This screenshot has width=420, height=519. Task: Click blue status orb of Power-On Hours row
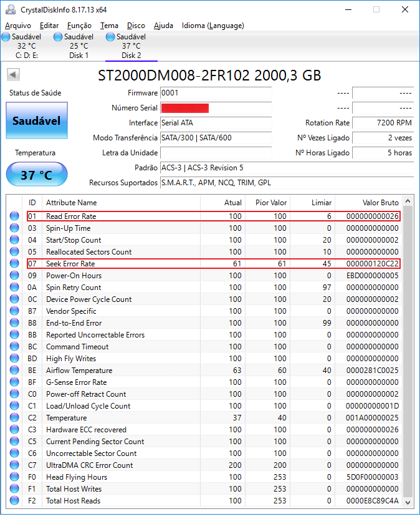click(14, 275)
